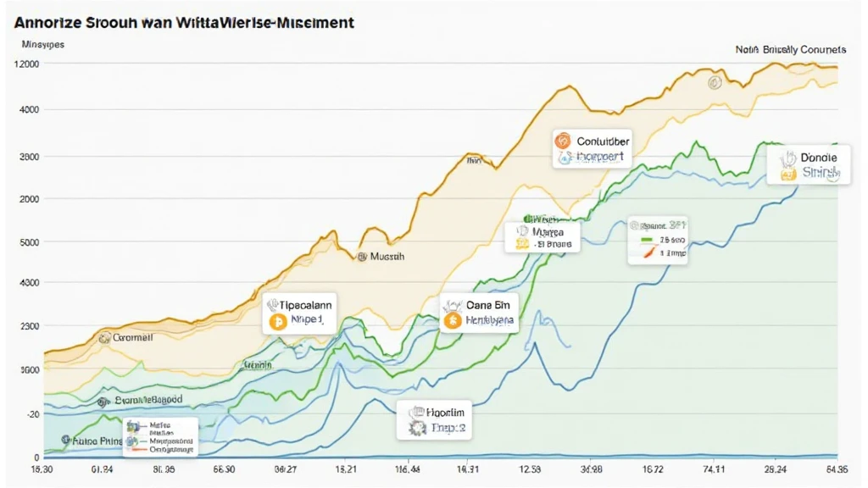Viewport: 868px width, 488px height.
Task: Click the marker icon beside Coromell label
Action: [104, 338]
